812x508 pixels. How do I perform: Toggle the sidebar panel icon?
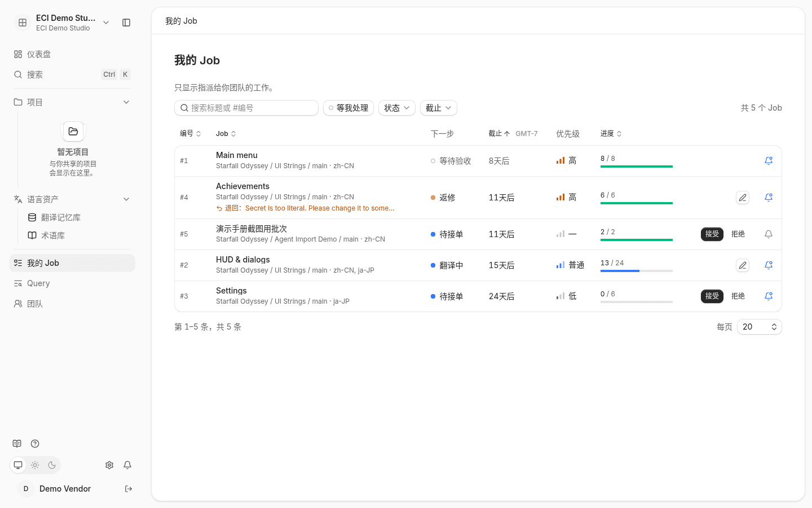[126, 23]
